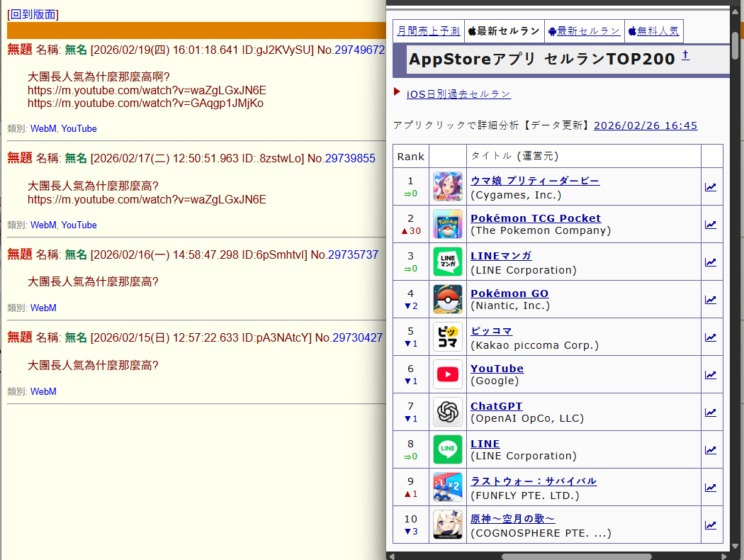Switch to the Android 最新セルラン tab
Viewport: 744px width, 560px height.
pyautogui.click(x=584, y=31)
